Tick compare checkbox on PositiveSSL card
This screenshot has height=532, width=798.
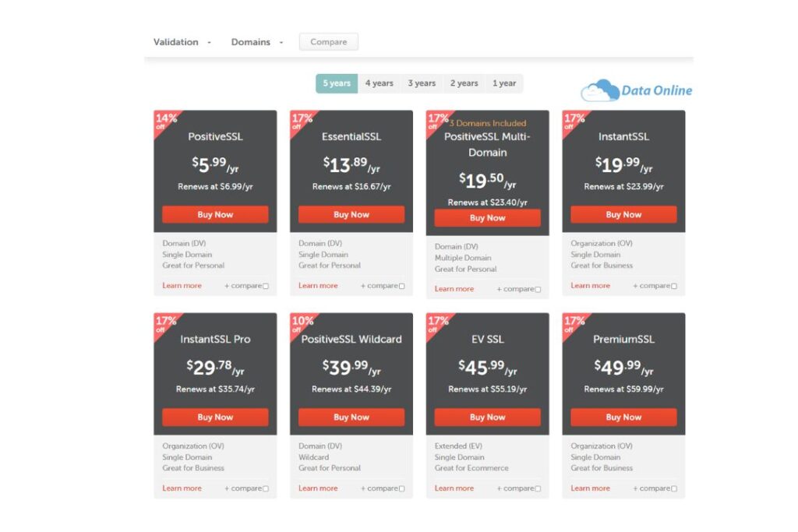(x=266, y=287)
